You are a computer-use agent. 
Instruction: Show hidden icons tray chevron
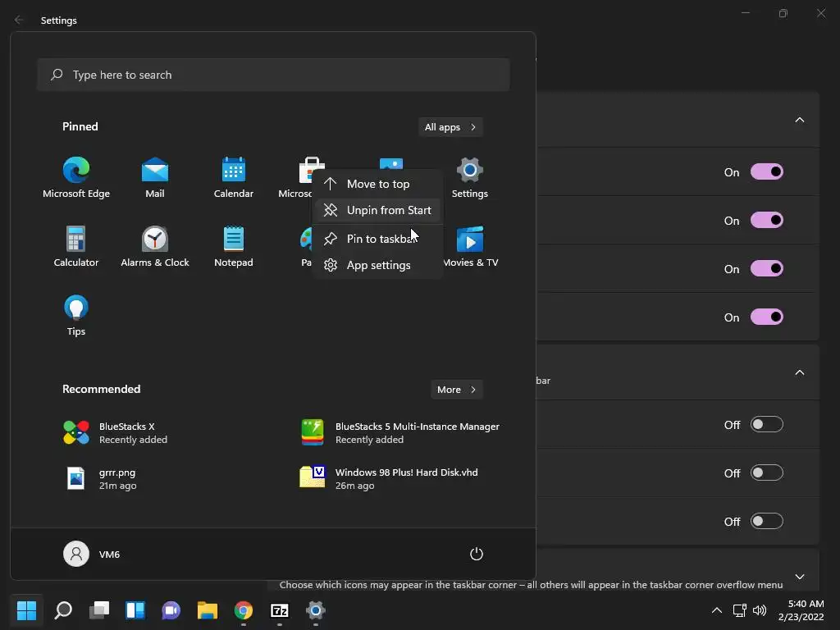tap(716, 610)
